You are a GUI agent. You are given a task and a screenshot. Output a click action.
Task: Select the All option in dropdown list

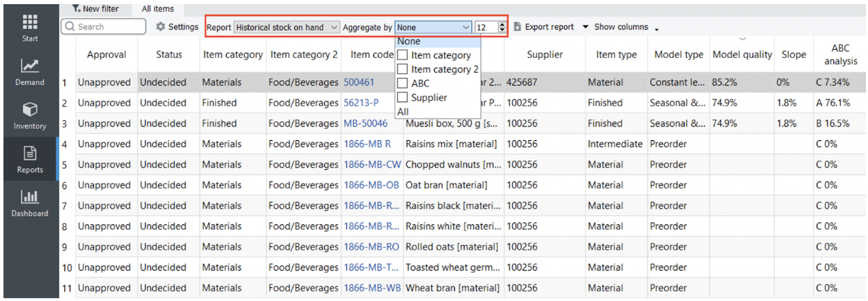pyautogui.click(x=403, y=112)
